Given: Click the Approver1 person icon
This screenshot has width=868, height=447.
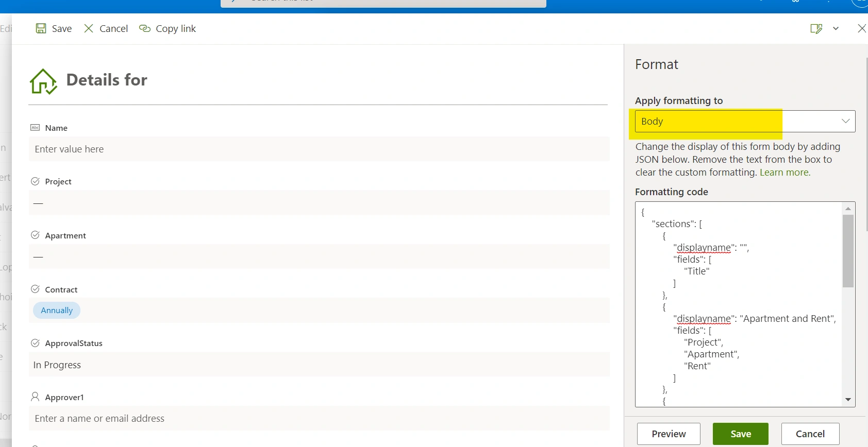Looking at the screenshot, I should coord(35,397).
